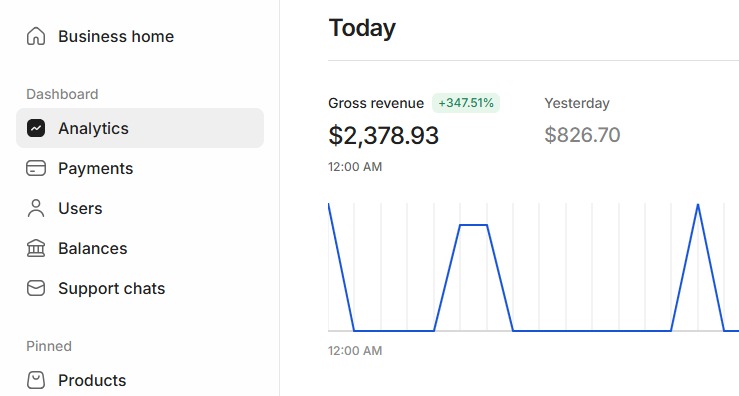Click the Dashboard section label

pos(62,94)
